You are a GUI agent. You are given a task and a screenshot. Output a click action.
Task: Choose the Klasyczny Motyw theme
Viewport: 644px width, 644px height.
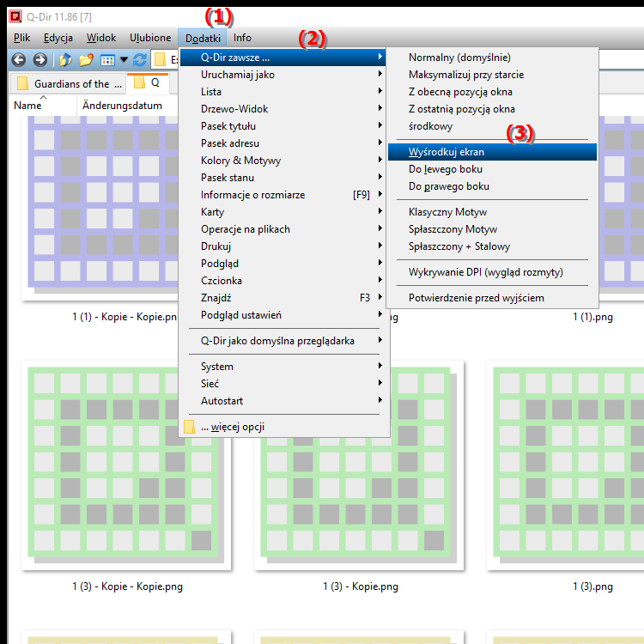[x=492, y=212]
